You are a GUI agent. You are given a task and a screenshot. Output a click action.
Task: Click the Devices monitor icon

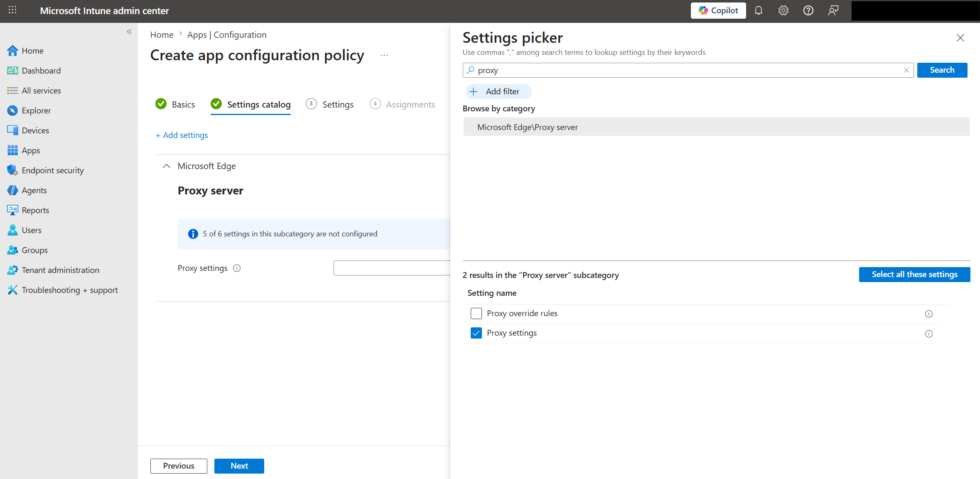(12, 130)
